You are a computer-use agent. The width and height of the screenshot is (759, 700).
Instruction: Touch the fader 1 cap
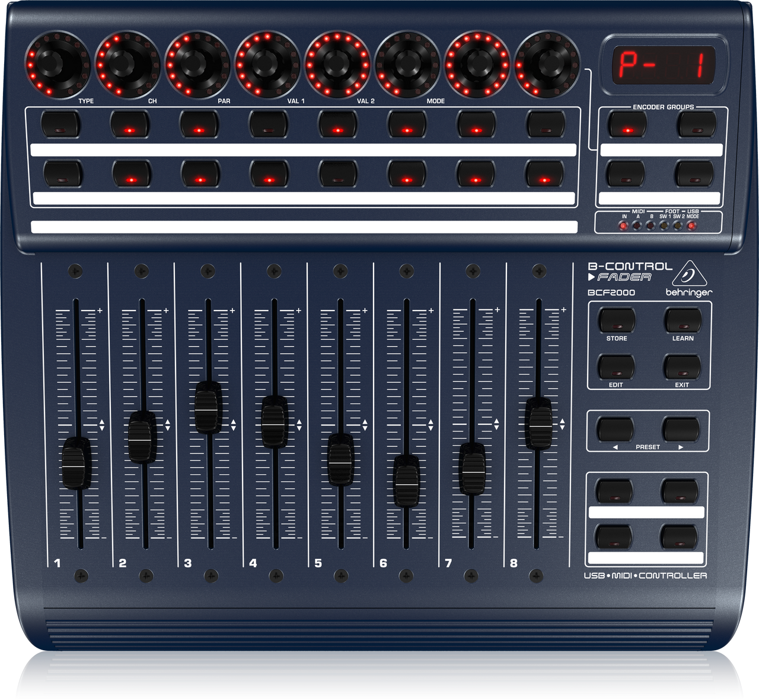pos(76,463)
